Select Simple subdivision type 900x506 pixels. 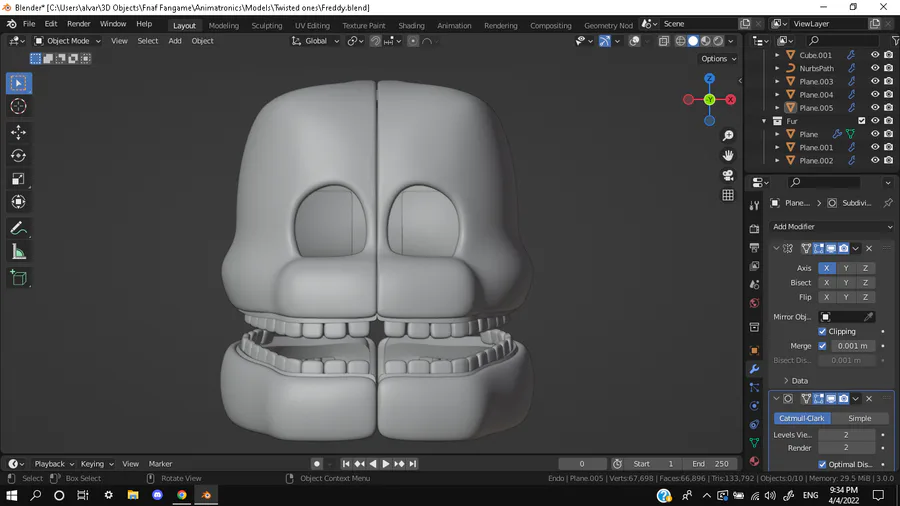859,418
